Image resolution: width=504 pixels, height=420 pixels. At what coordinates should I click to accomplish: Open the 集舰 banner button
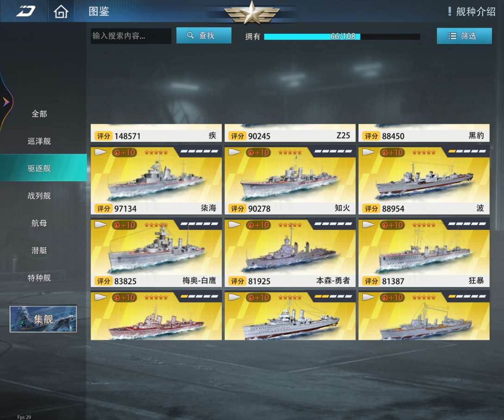[43, 318]
